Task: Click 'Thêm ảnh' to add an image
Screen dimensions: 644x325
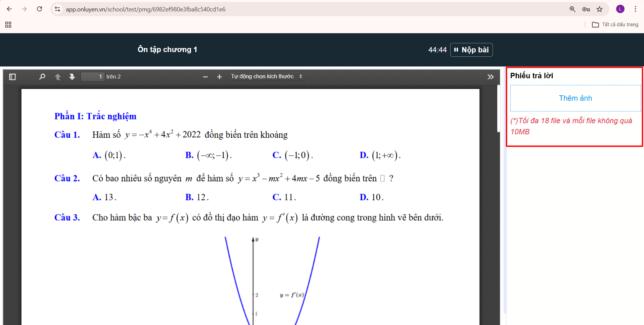Action: tap(575, 98)
